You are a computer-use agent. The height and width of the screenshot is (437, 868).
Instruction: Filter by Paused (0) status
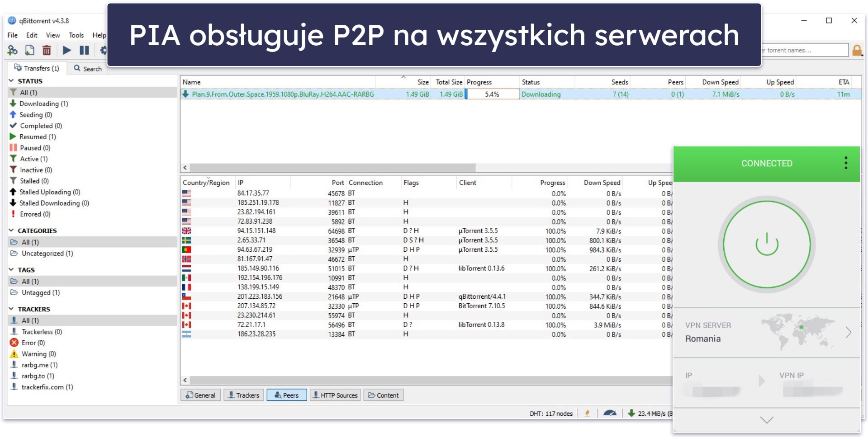click(x=35, y=148)
